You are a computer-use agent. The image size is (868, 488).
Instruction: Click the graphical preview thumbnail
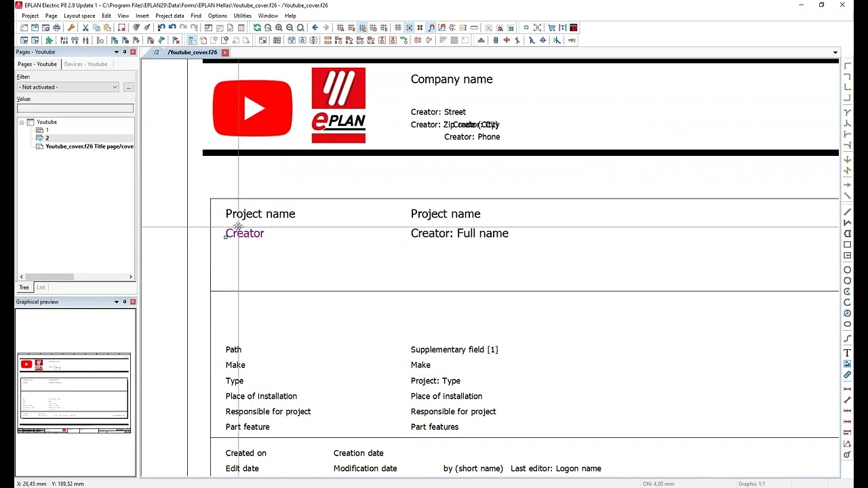click(x=74, y=392)
